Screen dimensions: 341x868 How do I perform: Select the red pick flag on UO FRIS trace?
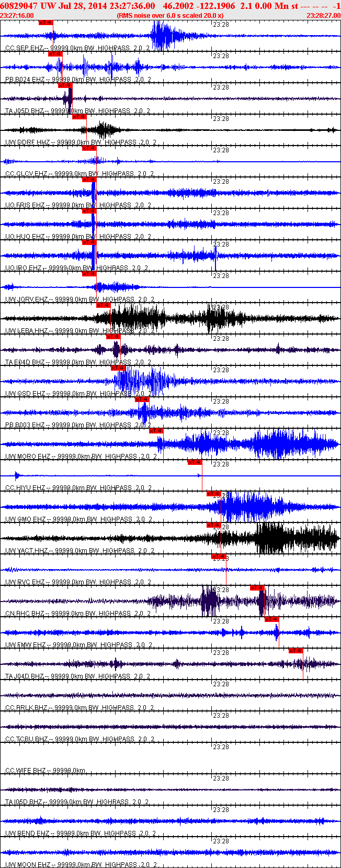point(89,180)
